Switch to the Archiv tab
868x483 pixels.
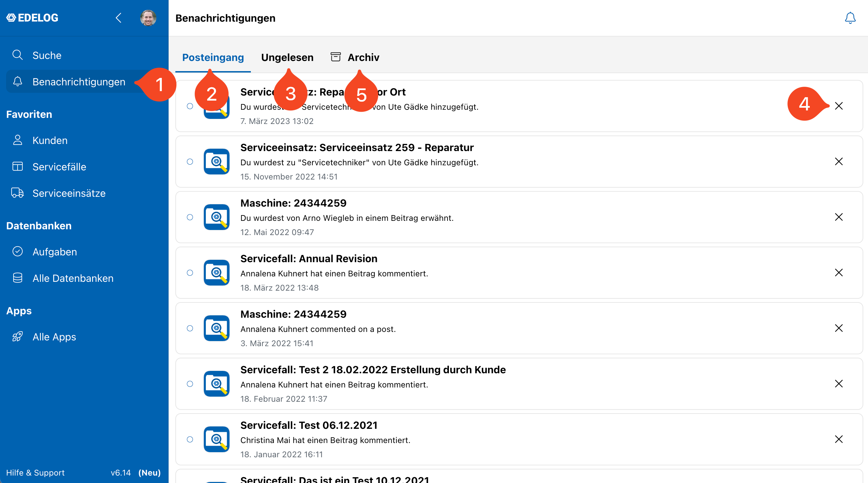pos(355,57)
